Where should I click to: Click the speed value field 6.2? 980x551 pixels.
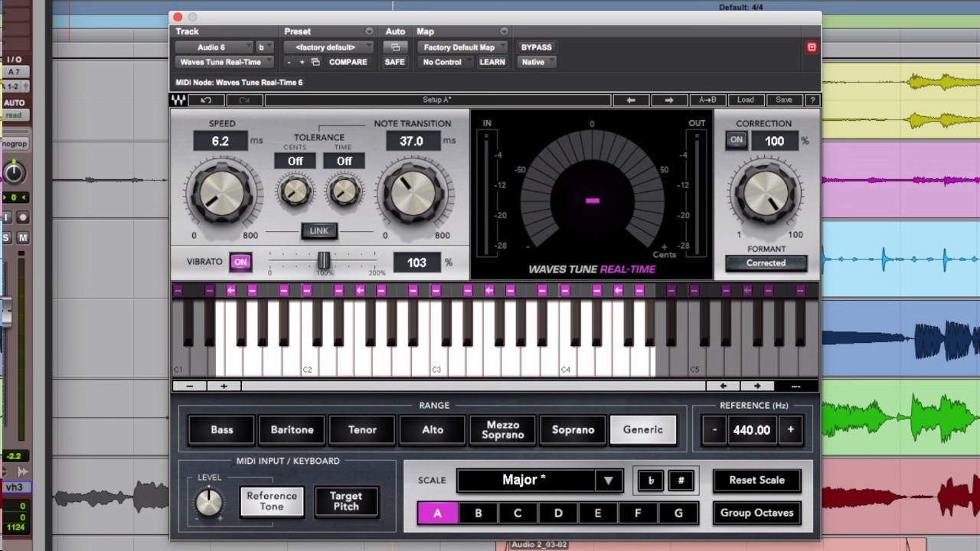[220, 141]
